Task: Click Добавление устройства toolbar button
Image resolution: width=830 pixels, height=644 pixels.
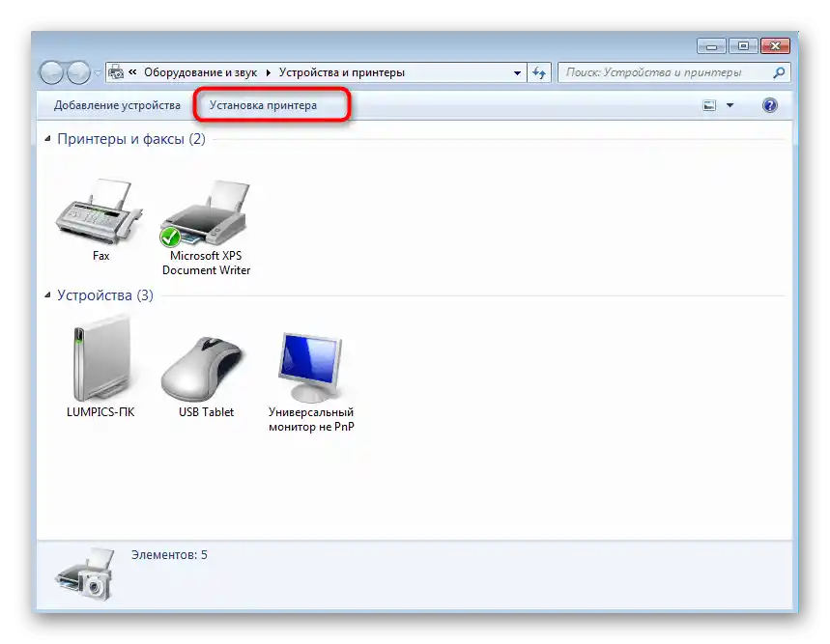Action: pos(117,105)
